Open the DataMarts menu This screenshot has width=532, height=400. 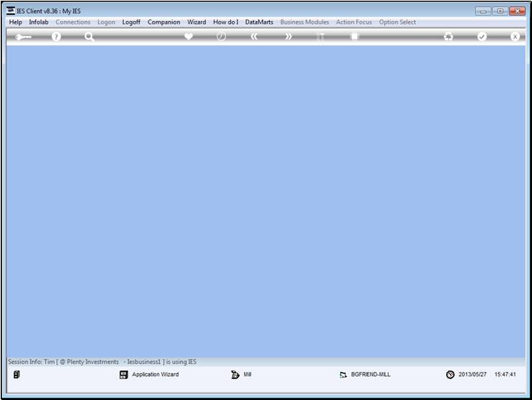(259, 22)
